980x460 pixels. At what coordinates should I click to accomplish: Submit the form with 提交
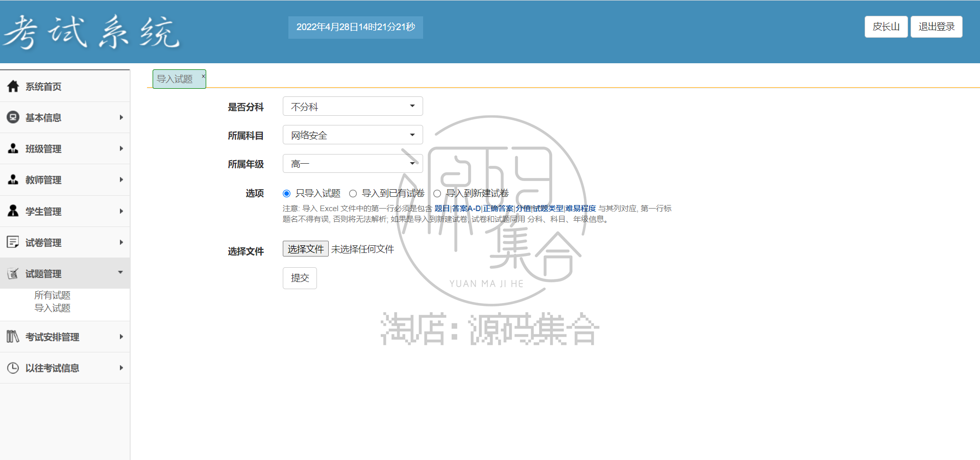pos(300,278)
